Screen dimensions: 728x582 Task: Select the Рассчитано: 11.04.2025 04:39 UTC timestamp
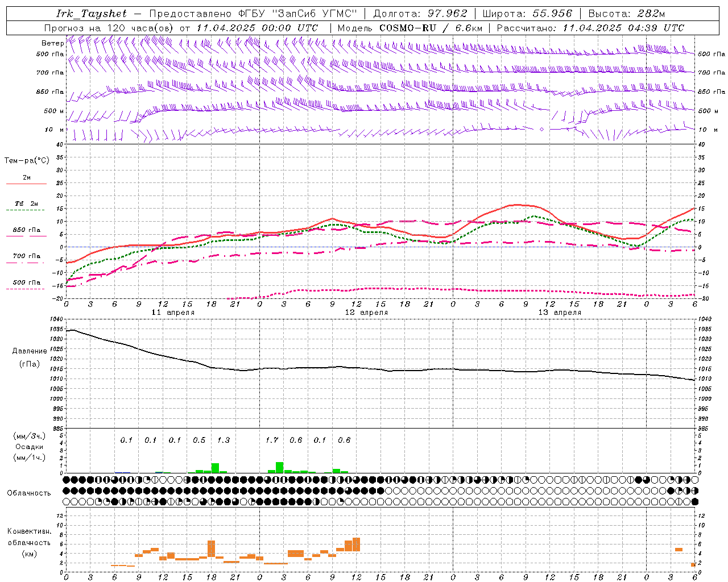tap(590, 28)
